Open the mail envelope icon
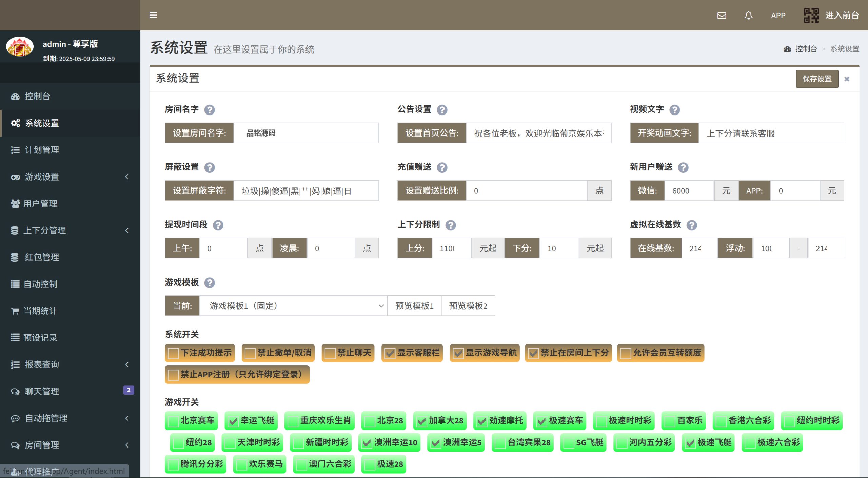The height and width of the screenshot is (478, 868). tap(722, 15)
